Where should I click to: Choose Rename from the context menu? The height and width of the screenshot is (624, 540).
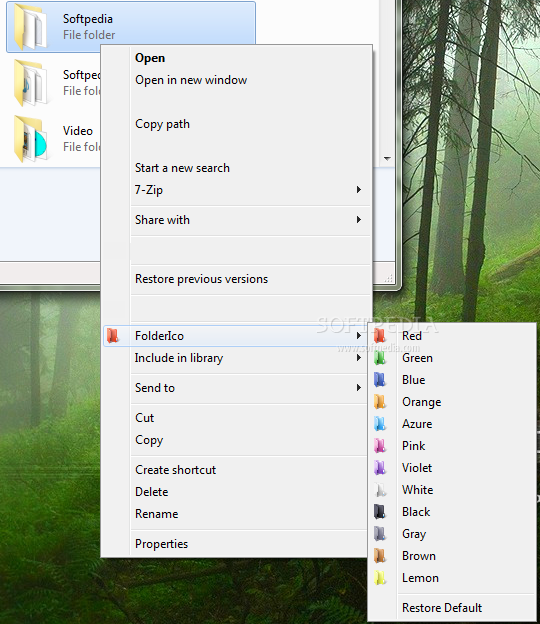click(156, 514)
